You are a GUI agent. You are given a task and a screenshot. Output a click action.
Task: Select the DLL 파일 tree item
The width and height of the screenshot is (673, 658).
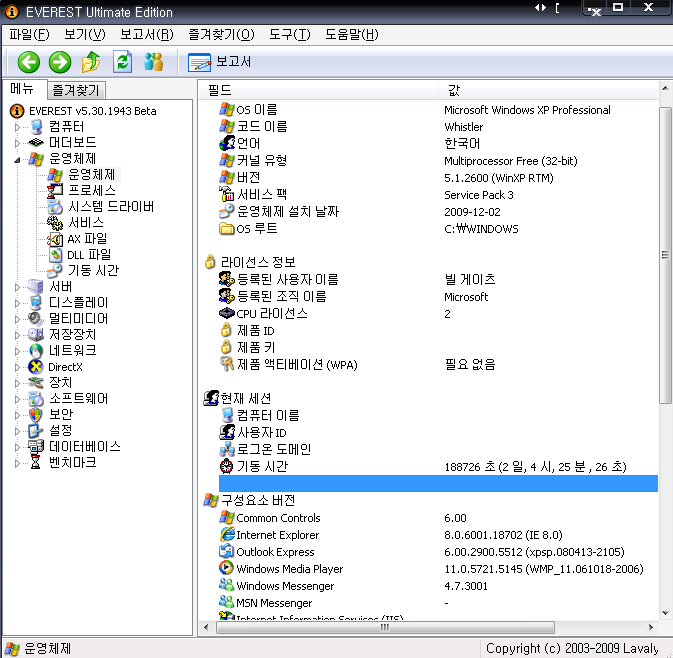tap(89, 255)
